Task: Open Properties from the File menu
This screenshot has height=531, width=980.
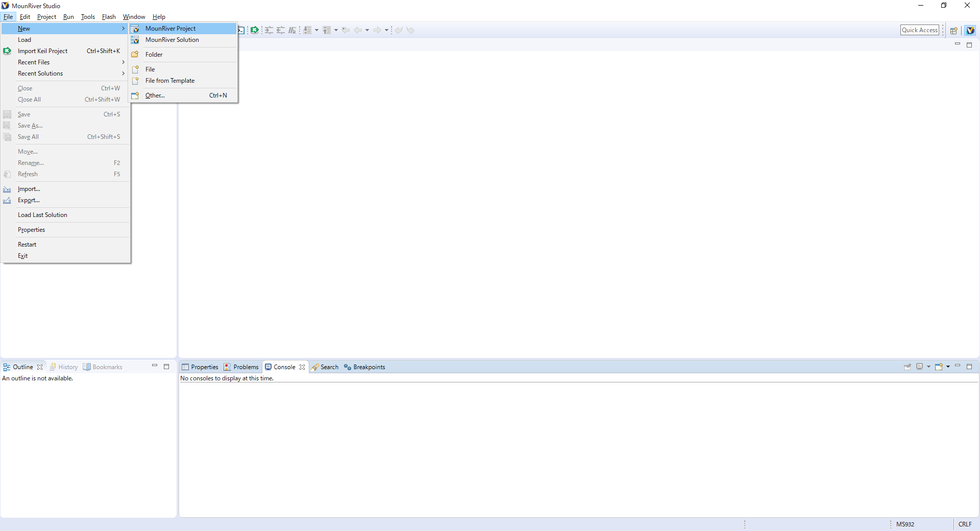Action: (66, 230)
